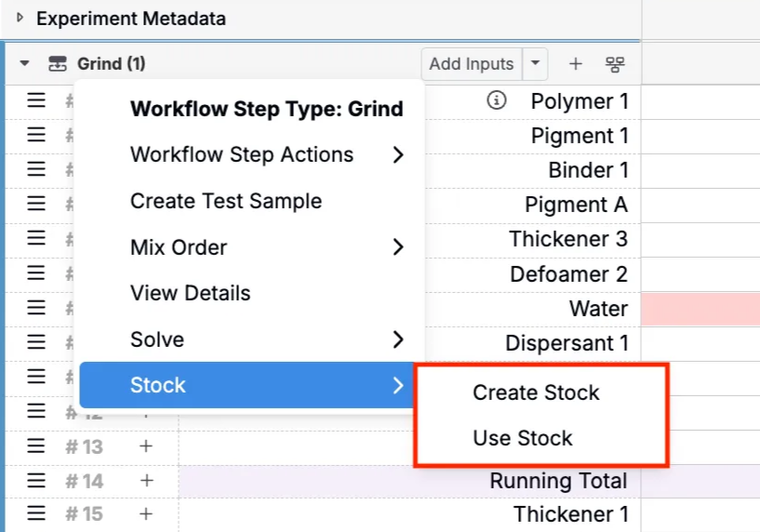Screen dimensions: 760x532
Task: Click the info icon beside Polymer 1
Action: 497,100
